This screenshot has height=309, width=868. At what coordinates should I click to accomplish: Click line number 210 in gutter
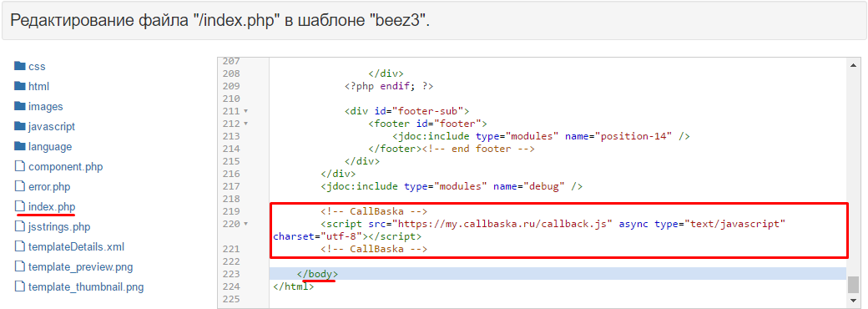click(231, 99)
